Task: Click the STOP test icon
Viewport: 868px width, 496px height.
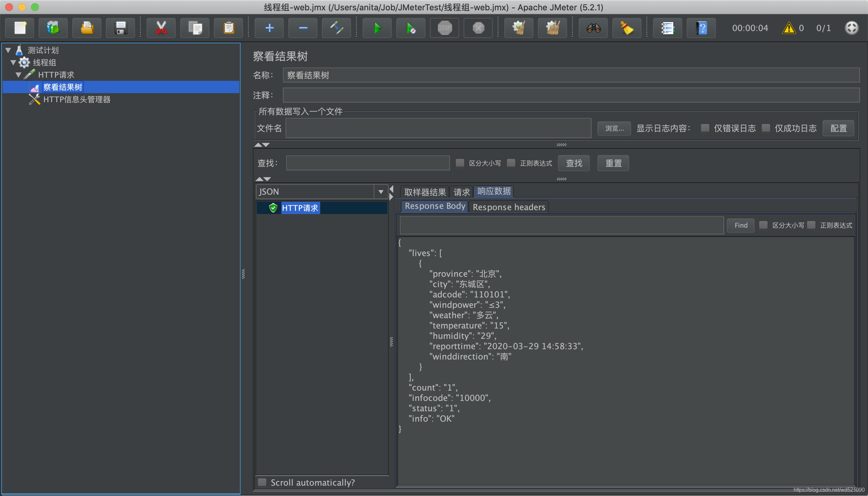Action: pos(445,28)
